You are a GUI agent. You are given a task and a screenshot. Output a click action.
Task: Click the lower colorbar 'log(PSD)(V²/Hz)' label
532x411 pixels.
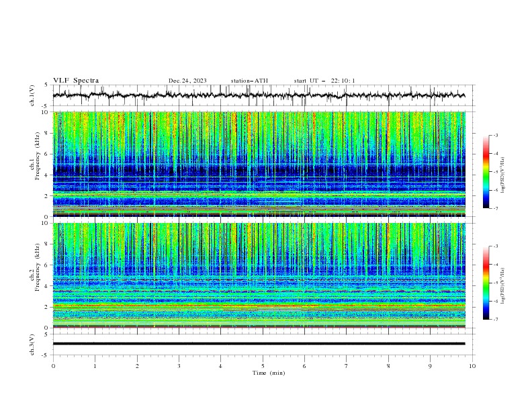(x=503, y=286)
